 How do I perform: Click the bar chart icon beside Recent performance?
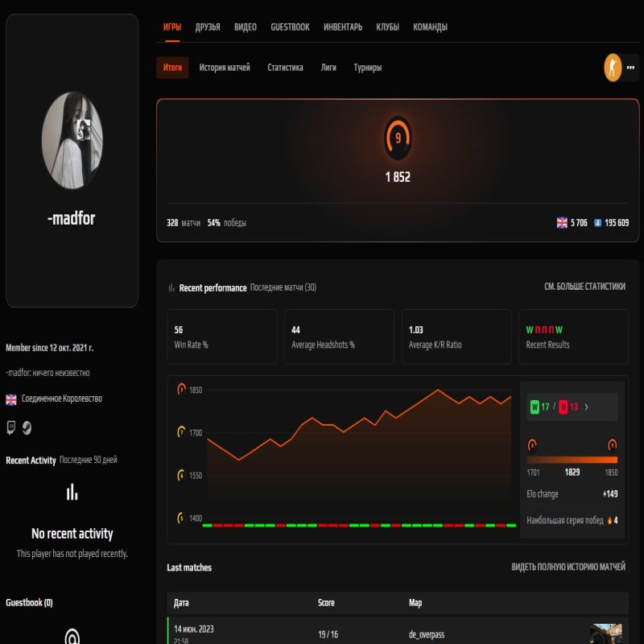(x=171, y=287)
